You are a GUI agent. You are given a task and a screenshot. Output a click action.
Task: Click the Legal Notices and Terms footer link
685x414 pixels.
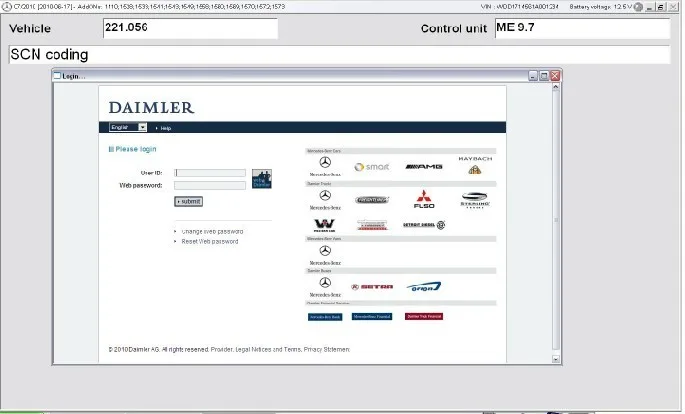[268, 349]
